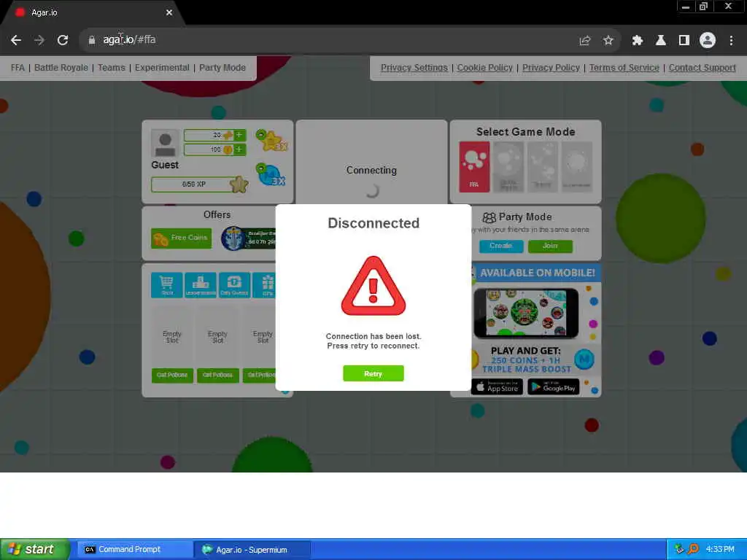
Task: Click the taskbar clock 4:33 PM
Action: pyautogui.click(x=720, y=550)
